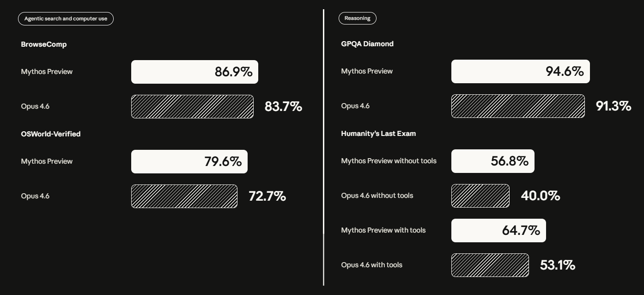Click the 'Reasoning' category pill

pos(357,18)
